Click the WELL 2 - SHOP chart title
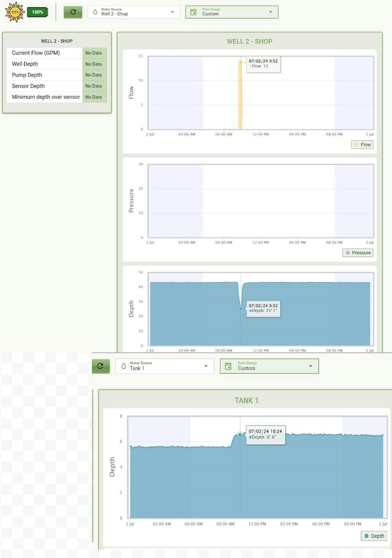Screen dimensions: 392x558 coord(250,41)
